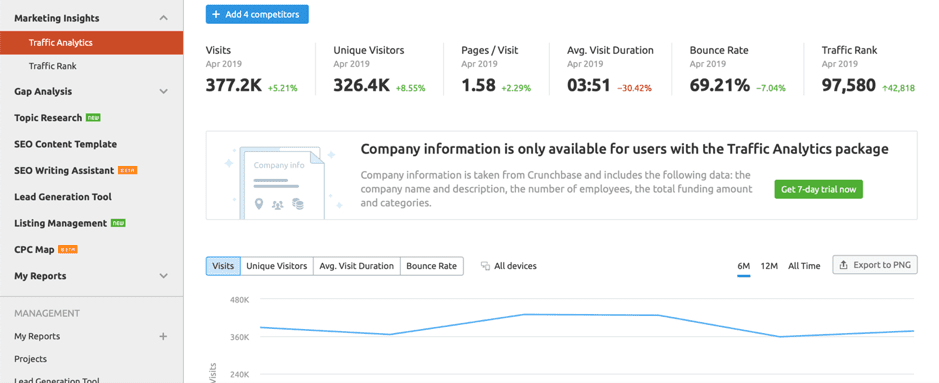939x383 pixels.
Task: Click the NEW badge next to Topic Research
Action: 93,118
